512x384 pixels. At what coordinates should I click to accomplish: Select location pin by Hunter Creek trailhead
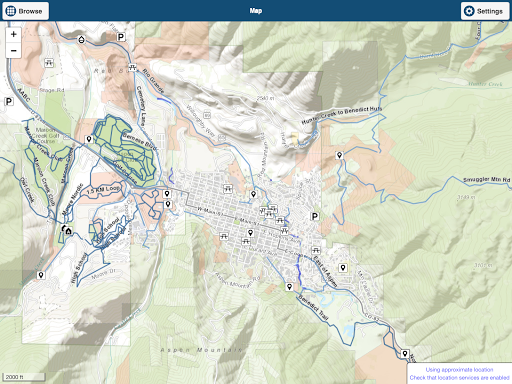click(339, 155)
